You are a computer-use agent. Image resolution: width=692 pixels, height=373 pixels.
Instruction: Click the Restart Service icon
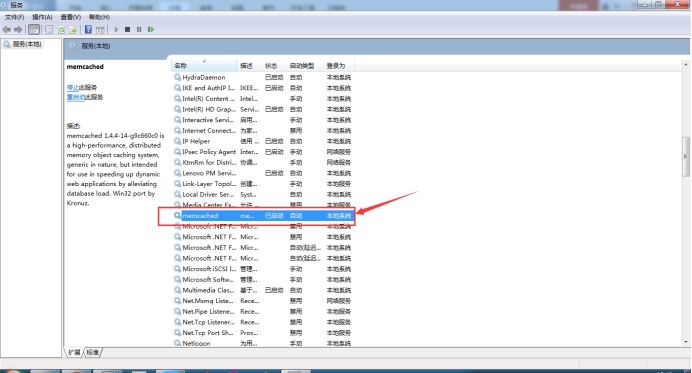(x=151, y=30)
